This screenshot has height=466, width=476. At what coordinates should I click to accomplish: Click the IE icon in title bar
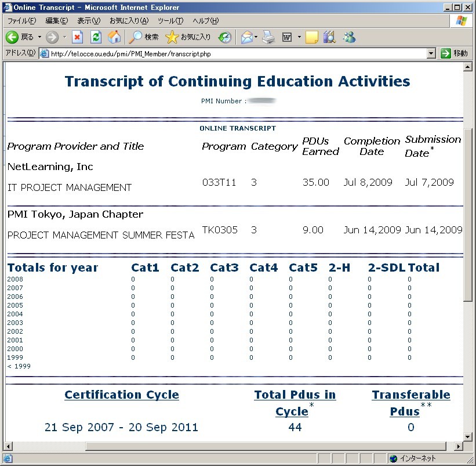(x=8, y=8)
